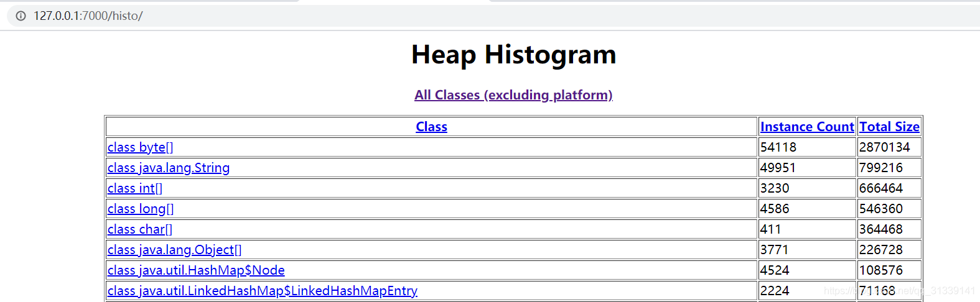Select the Heap Histogram page heading

514,55
